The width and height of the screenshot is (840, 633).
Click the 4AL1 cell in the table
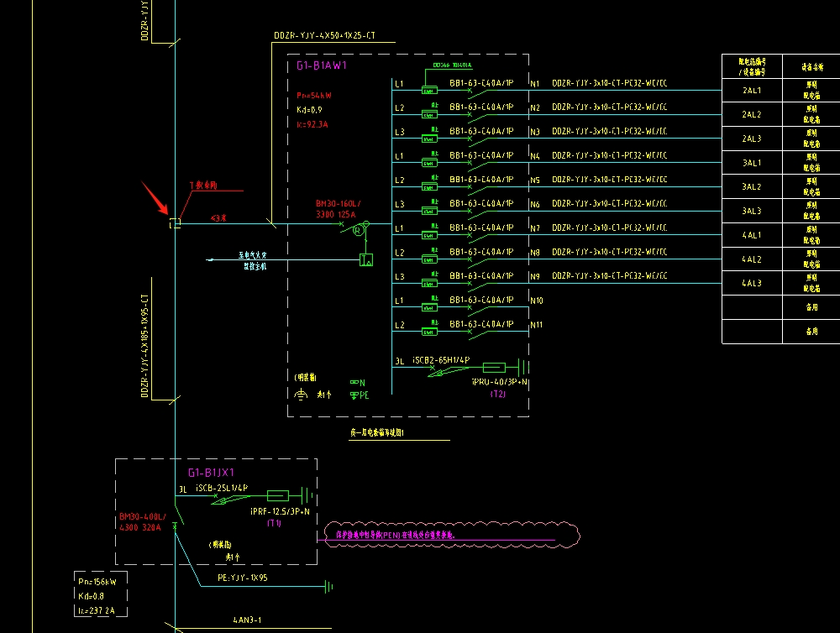752,235
